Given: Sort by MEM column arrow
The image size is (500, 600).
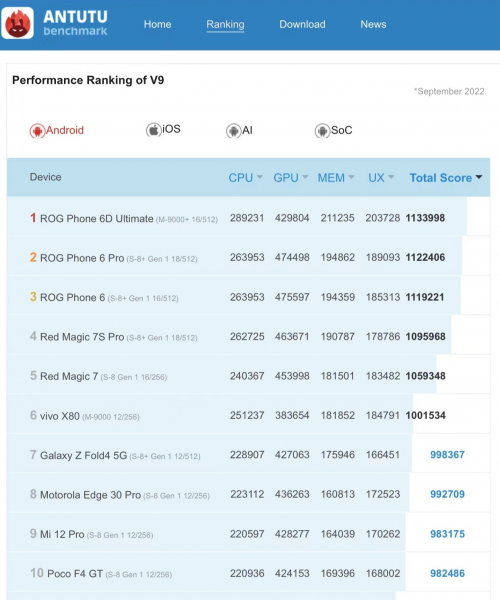Looking at the screenshot, I should 351,177.
